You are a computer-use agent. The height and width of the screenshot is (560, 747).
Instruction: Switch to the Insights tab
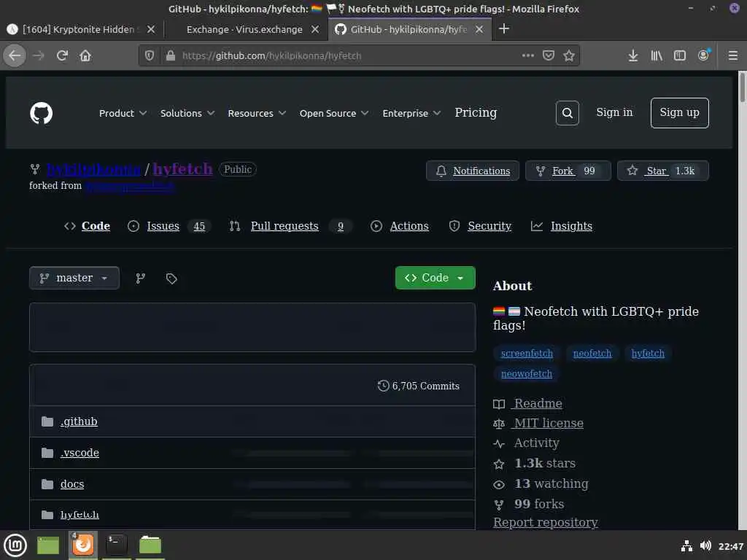562,226
